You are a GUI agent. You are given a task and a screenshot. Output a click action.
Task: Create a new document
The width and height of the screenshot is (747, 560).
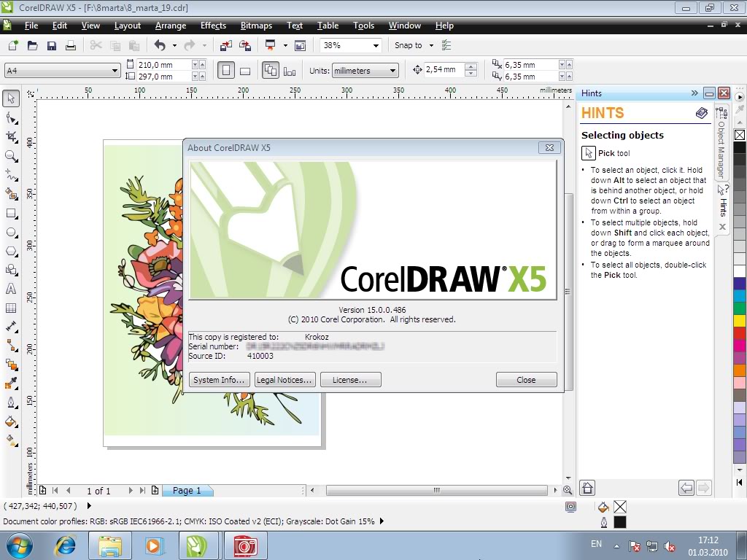[x=13, y=45]
